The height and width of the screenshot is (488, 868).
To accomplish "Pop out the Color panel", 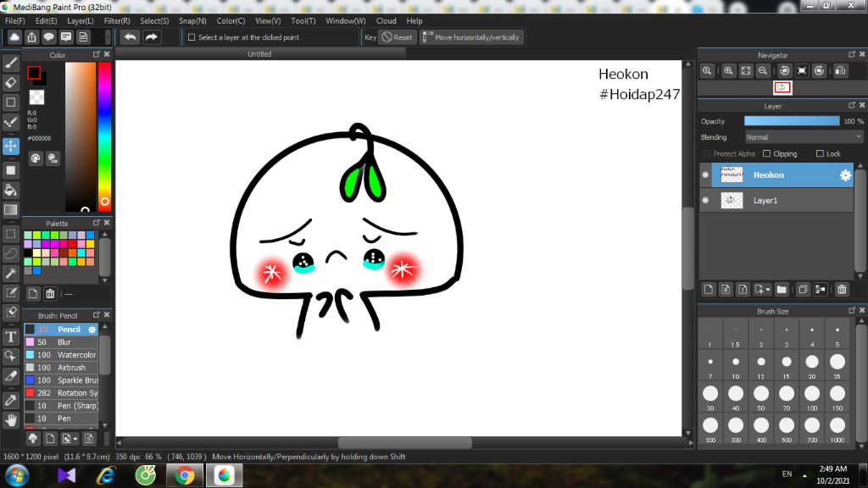I will pos(97,54).
